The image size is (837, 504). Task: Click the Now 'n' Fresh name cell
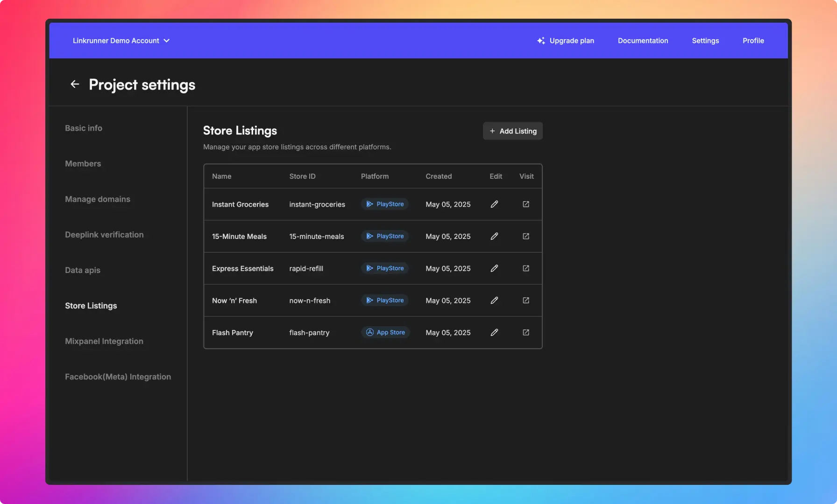pyautogui.click(x=234, y=301)
